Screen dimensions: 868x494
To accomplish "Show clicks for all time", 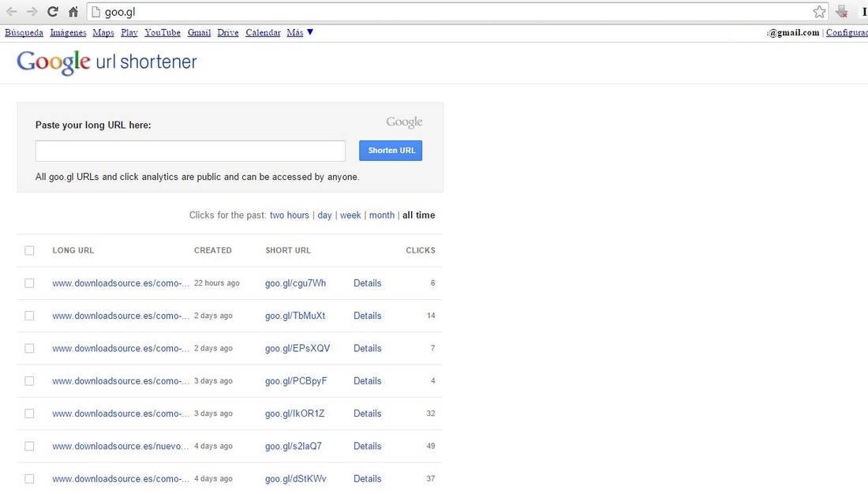I will (418, 215).
